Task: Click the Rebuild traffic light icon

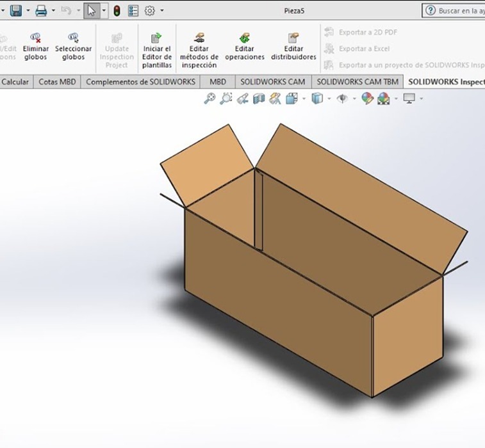Action: (117, 10)
